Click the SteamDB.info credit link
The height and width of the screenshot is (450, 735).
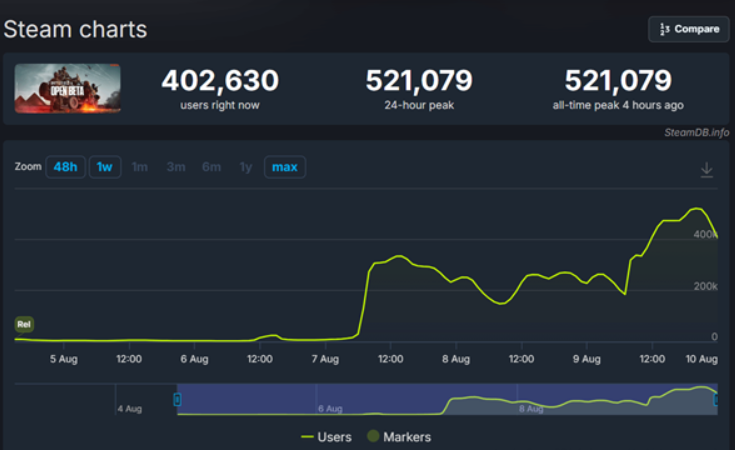[x=696, y=132]
